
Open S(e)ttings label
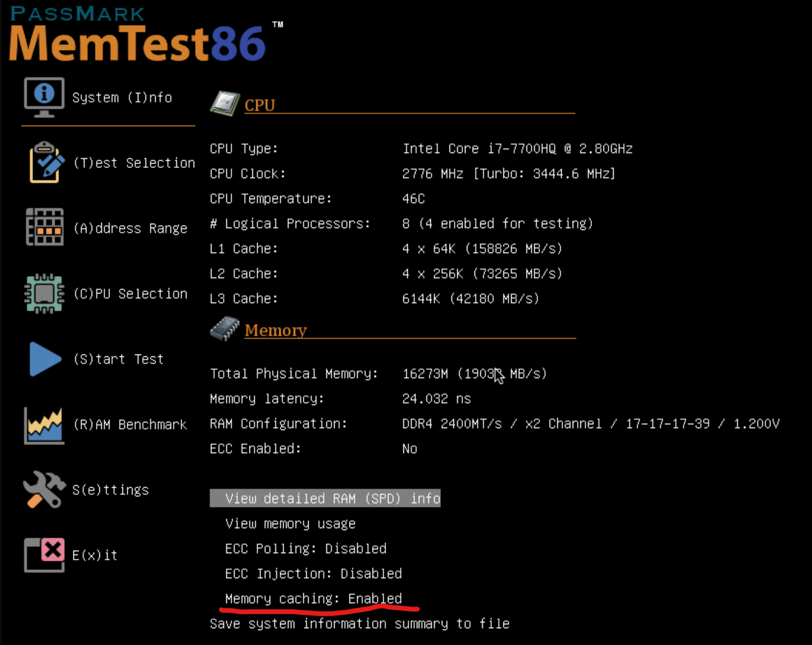110,490
